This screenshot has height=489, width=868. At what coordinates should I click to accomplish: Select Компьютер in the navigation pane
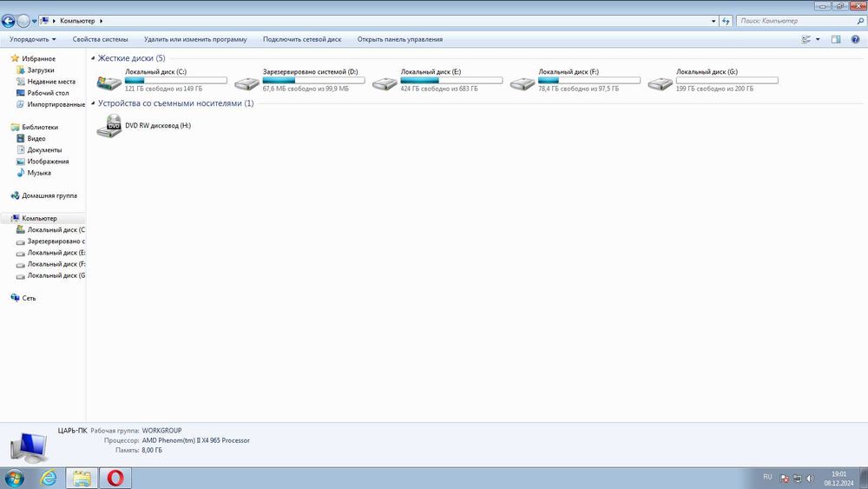[39, 218]
